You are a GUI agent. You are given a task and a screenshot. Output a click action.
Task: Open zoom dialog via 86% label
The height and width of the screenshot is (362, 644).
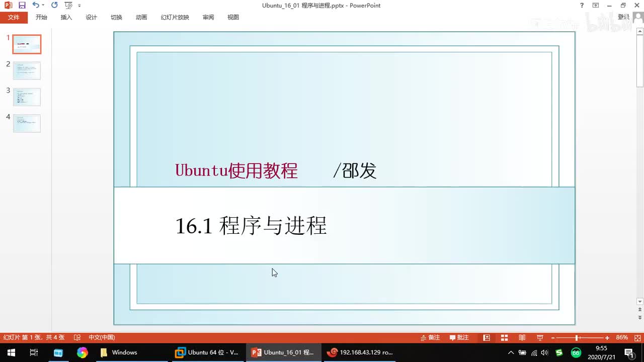622,337
